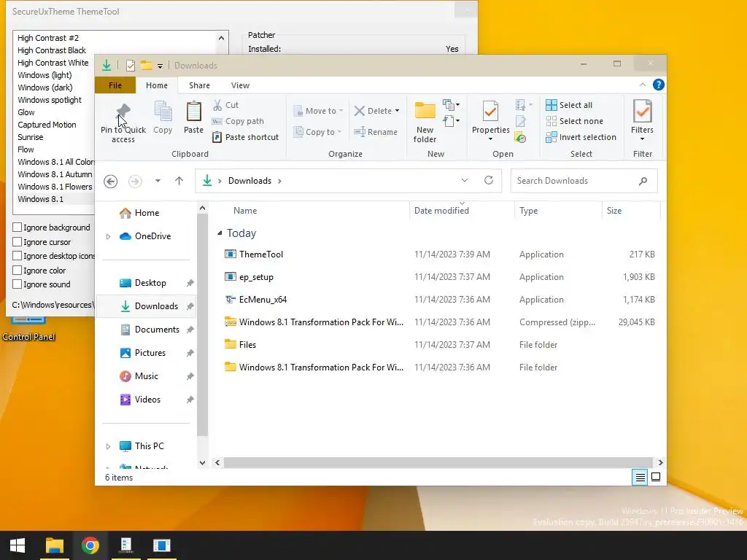Open File Explorer taskbar icon
Image resolution: width=747 pixels, height=560 pixels.
(54, 545)
